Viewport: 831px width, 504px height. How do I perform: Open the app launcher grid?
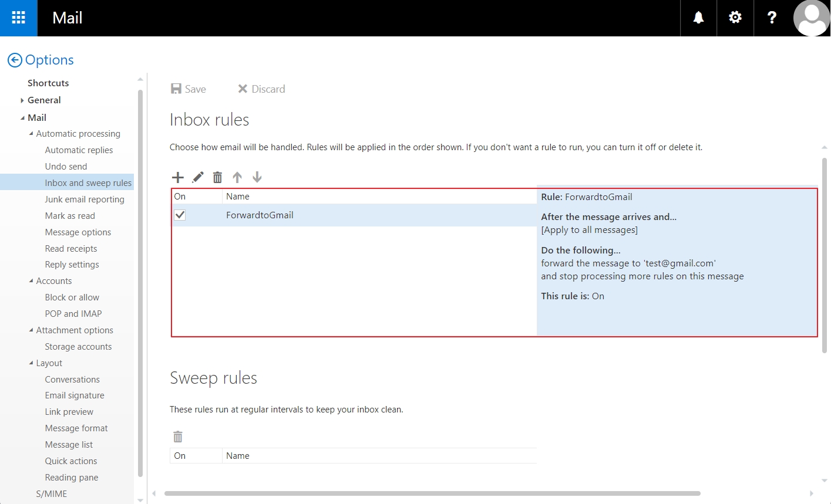[18, 18]
